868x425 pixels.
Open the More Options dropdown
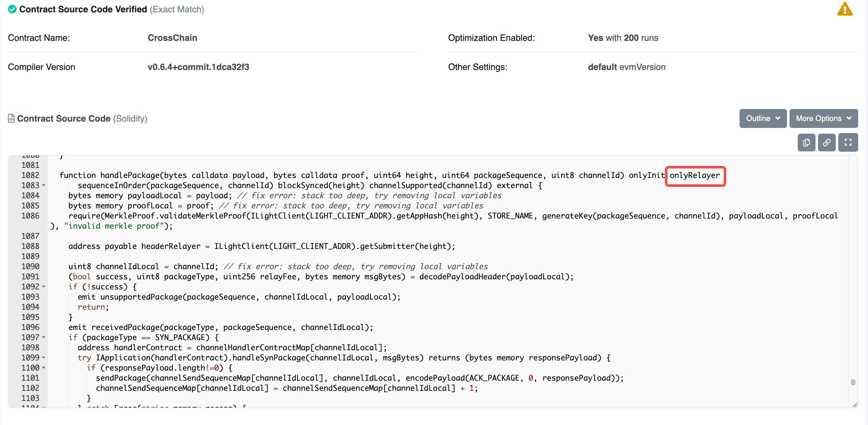tap(823, 118)
